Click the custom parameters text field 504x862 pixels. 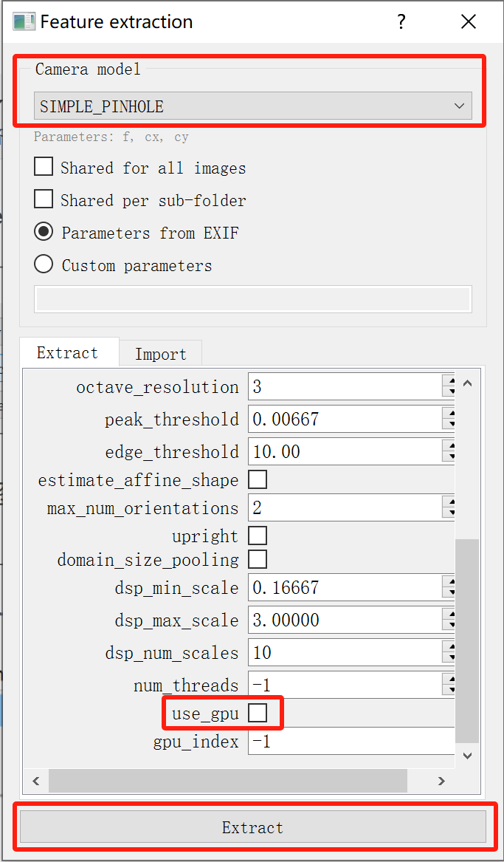pos(252,298)
